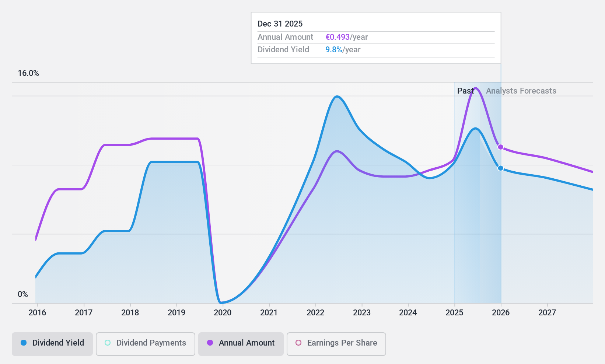Click the 2024 x-axis label
Image resolution: width=605 pixels, height=364 pixels.
click(408, 313)
